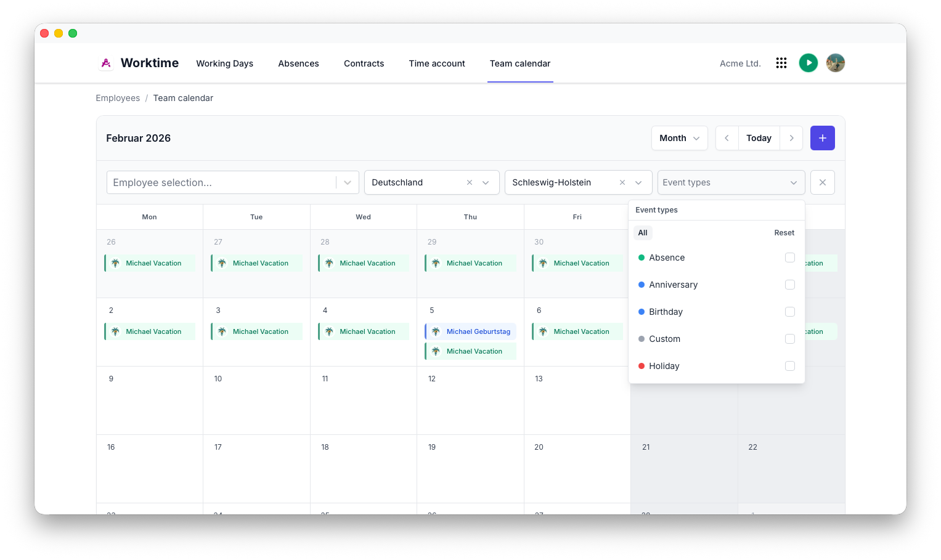This screenshot has width=941, height=560.
Task: Tick the Holiday event type checkbox
Action: pos(790,366)
